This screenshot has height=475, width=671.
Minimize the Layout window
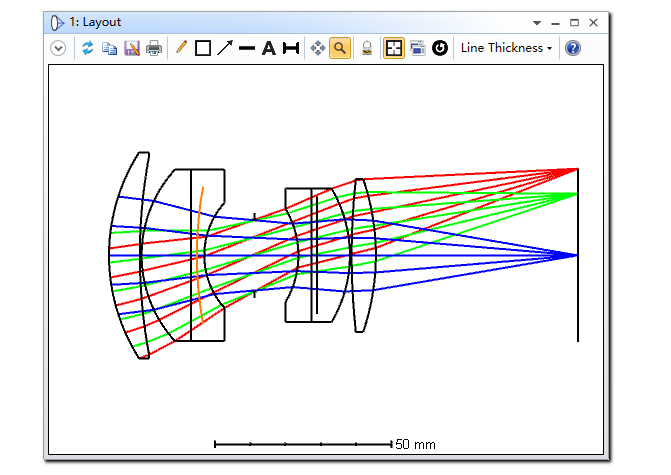555,24
